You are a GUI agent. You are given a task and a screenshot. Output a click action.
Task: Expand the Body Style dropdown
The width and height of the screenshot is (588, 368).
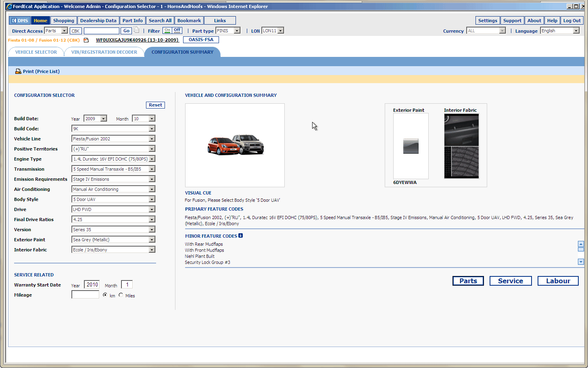click(x=152, y=199)
